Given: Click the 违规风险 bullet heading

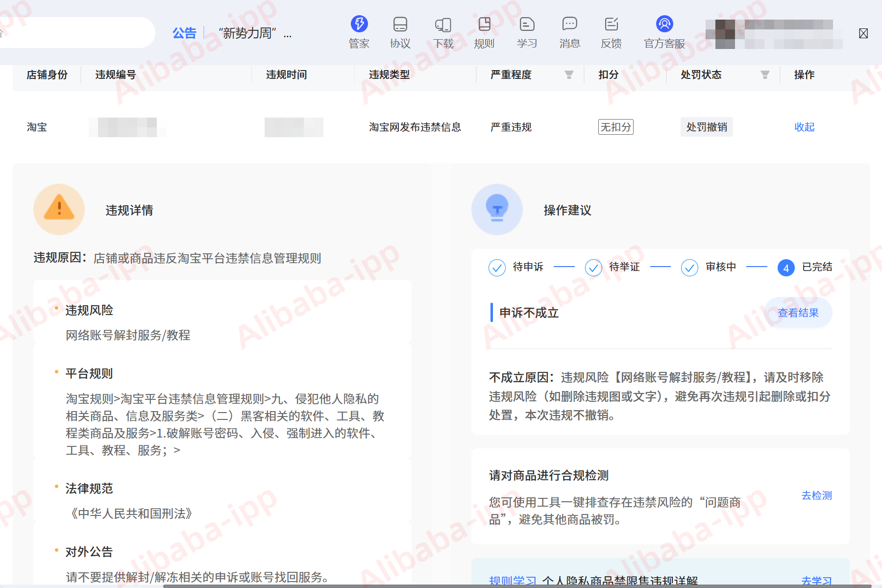Looking at the screenshot, I should [x=89, y=310].
